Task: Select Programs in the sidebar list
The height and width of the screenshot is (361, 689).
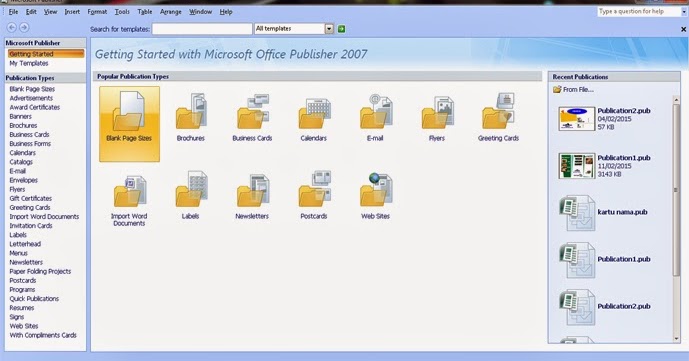Action: click(22, 290)
